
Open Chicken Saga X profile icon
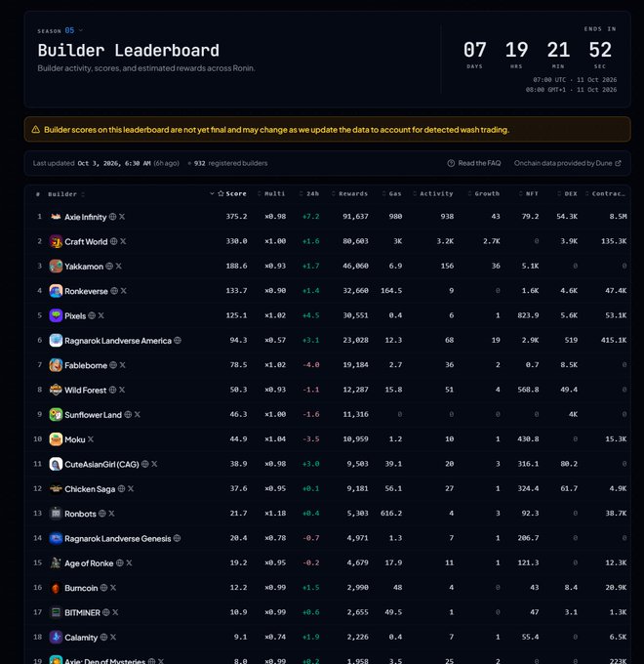131,488
